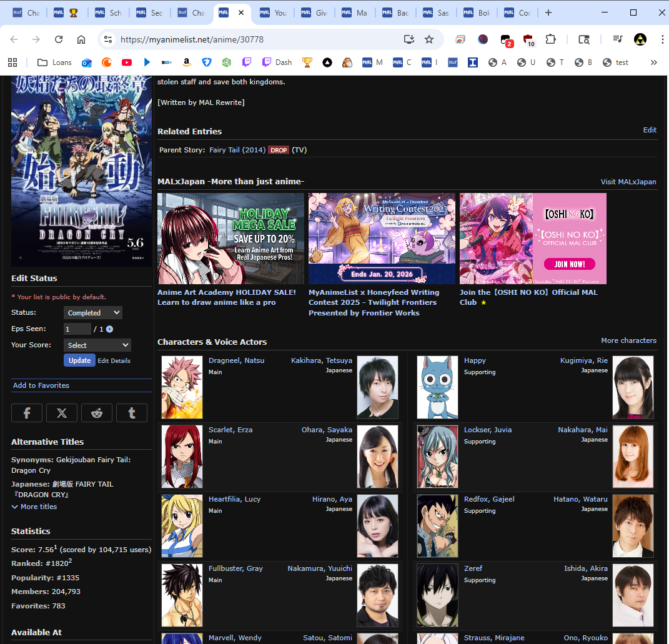Open the Status dropdown set to Completed
Image resolution: width=669 pixels, height=644 pixels.
(x=93, y=313)
